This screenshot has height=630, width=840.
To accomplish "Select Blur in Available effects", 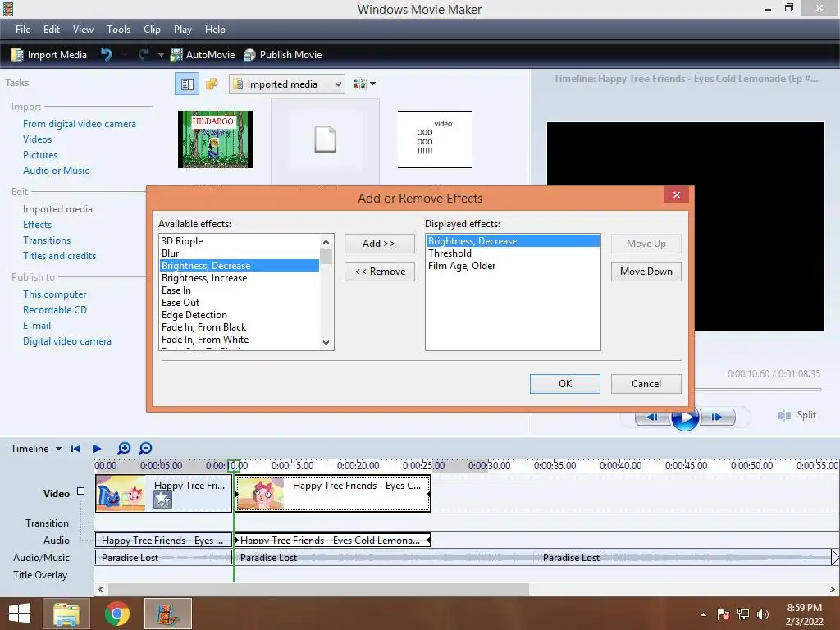I will pos(239,253).
